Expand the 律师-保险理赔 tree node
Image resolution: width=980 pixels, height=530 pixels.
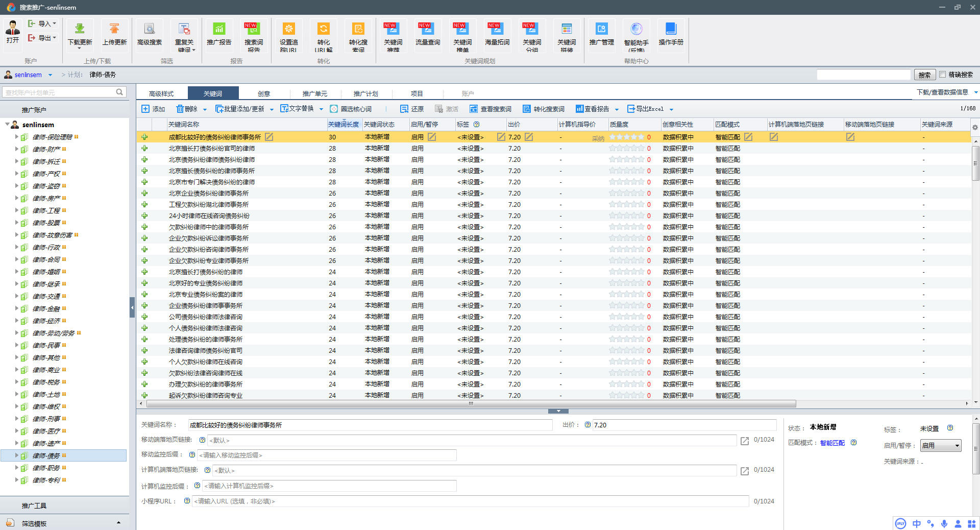(16, 137)
